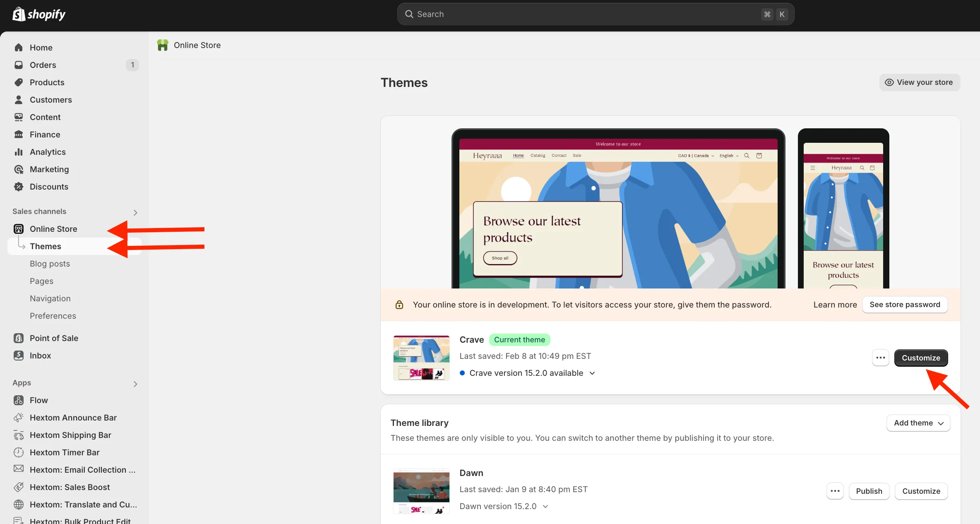
Task: Open the Dawn theme three-dot menu
Action: point(835,491)
